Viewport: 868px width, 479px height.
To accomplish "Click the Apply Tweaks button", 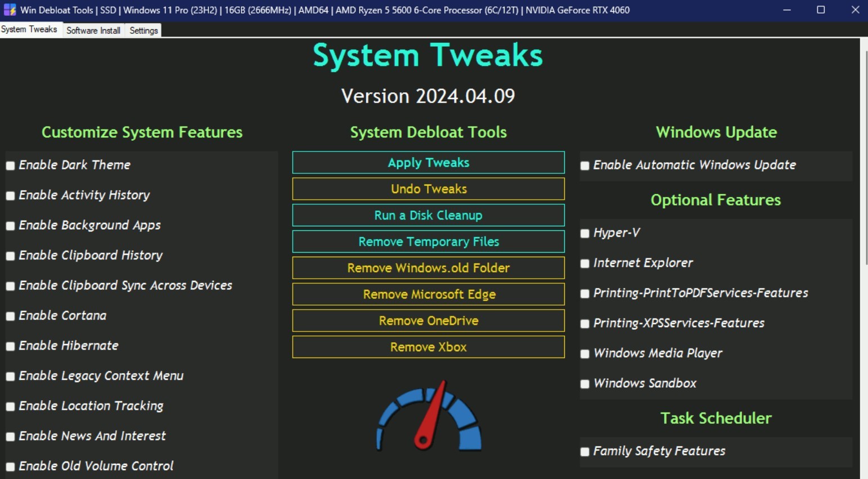I will pyautogui.click(x=429, y=163).
